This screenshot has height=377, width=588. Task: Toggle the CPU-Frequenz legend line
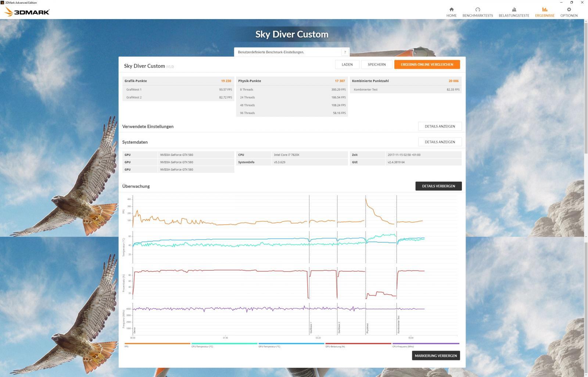point(426,344)
